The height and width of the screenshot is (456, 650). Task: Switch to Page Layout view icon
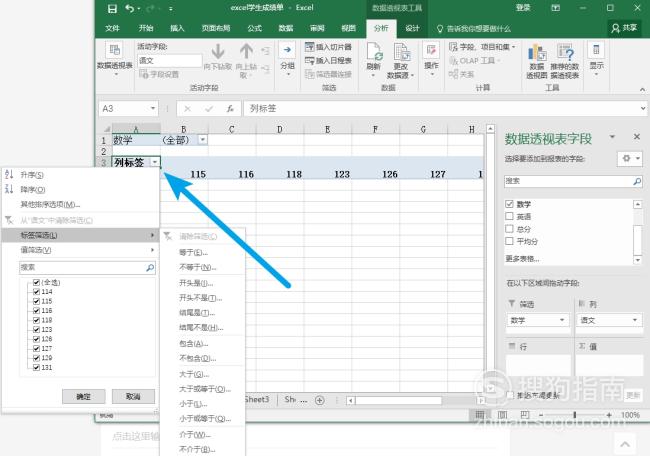tap(502, 415)
